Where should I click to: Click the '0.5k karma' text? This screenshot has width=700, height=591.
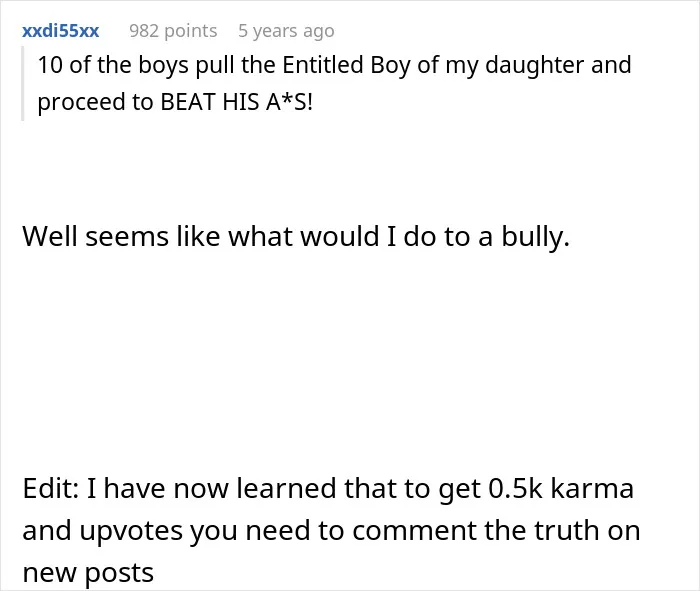coord(561,488)
